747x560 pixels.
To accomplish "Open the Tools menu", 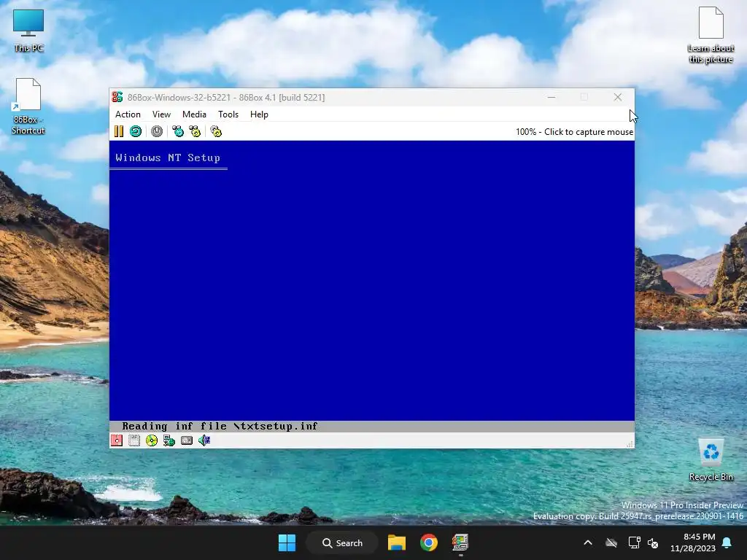I will tap(228, 114).
